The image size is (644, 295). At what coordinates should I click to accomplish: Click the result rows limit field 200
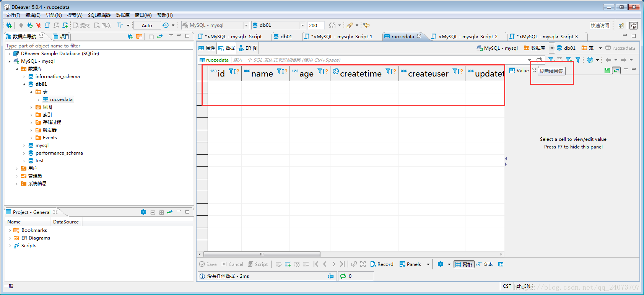click(316, 25)
